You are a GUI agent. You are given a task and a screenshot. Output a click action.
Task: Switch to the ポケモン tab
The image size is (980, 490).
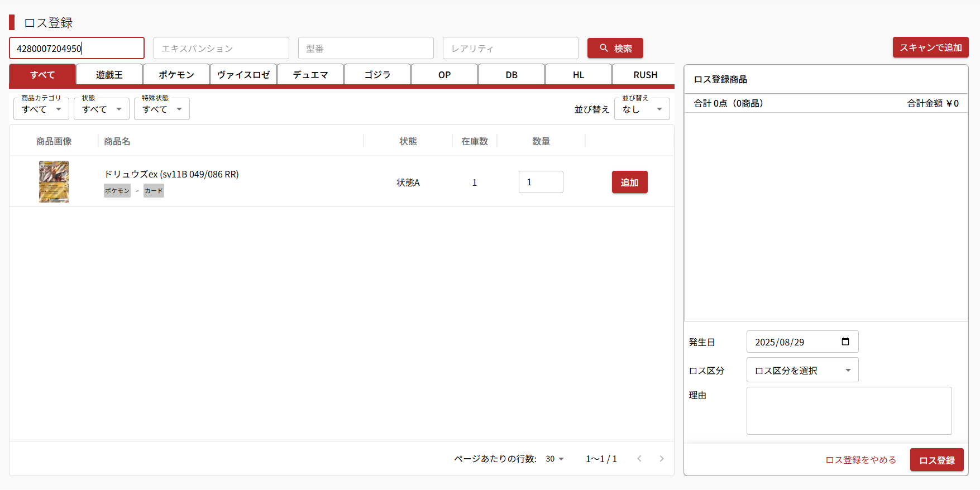pos(176,75)
